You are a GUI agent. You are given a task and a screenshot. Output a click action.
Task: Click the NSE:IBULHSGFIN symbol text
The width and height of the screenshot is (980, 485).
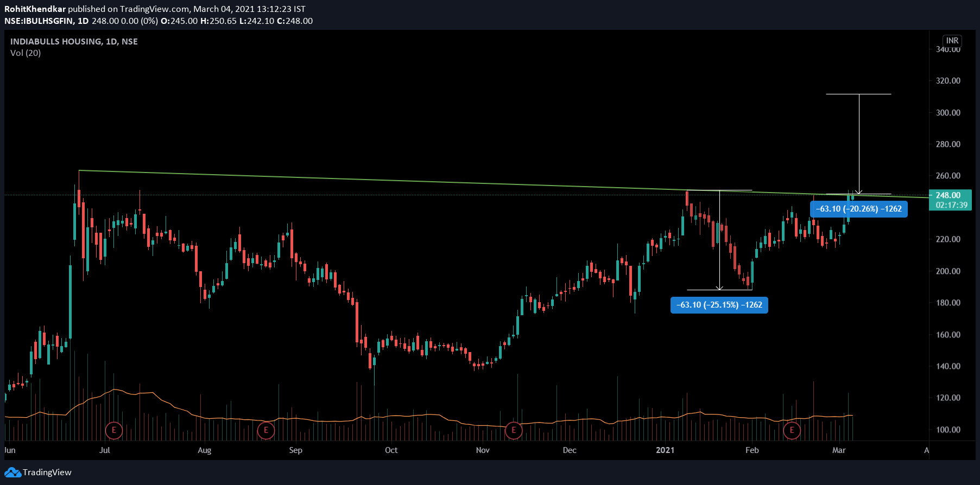39,21
